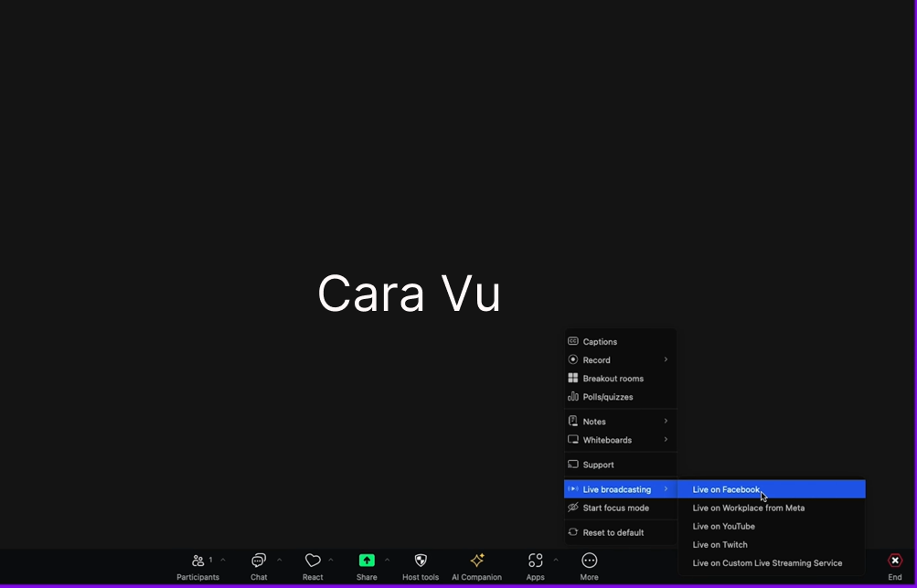917x588 pixels.
Task: Open the Apps icon in toolbar
Action: 535,560
